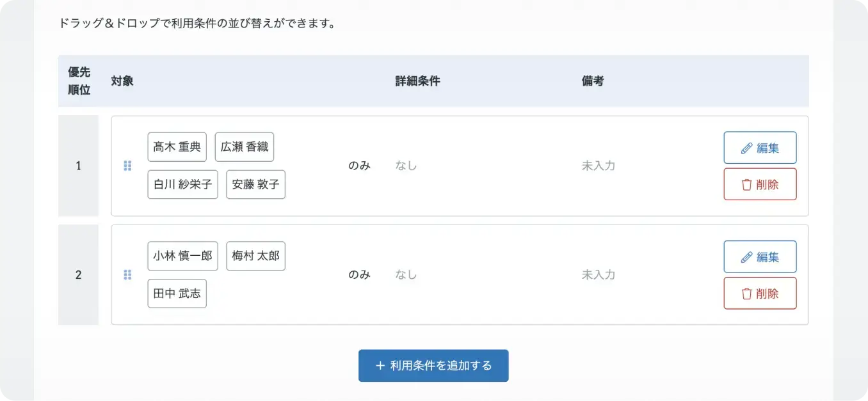Image resolution: width=868 pixels, height=401 pixels.
Task: Select the 広瀬 香織 name tag
Action: [x=245, y=147]
